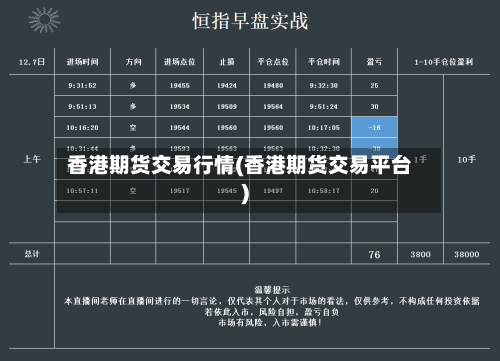Click the 总计 totals row label
The height and width of the screenshot is (361, 500).
tap(32, 254)
